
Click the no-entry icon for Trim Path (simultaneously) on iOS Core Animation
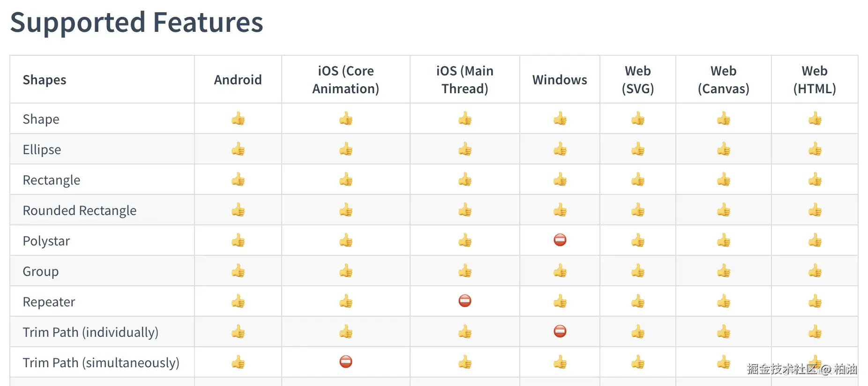coord(346,362)
